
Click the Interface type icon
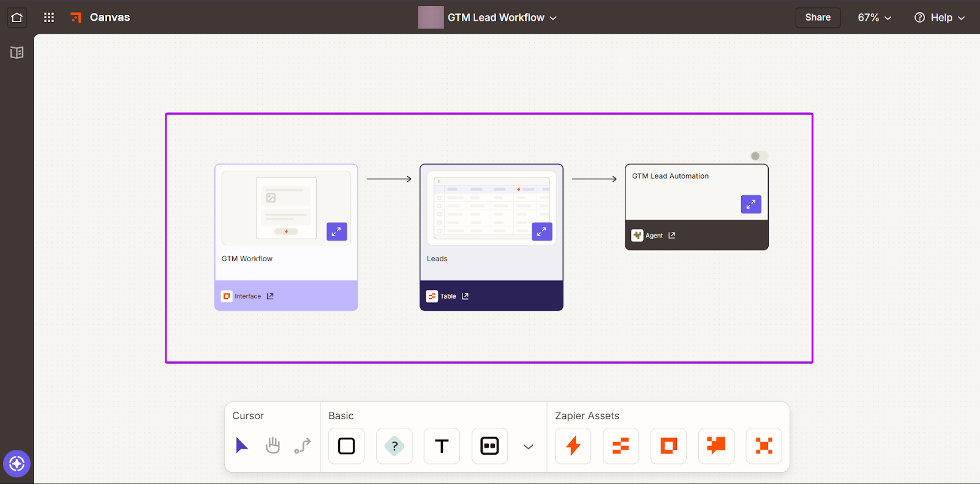[227, 296]
